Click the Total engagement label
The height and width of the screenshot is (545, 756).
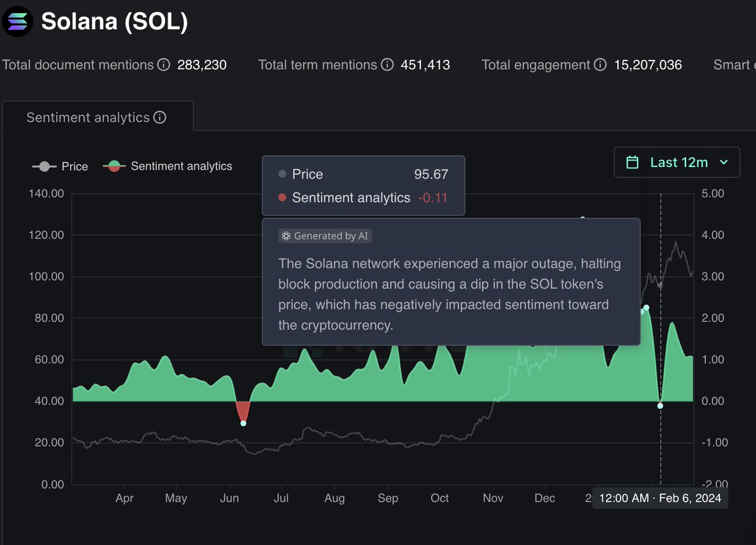point(536,65)
